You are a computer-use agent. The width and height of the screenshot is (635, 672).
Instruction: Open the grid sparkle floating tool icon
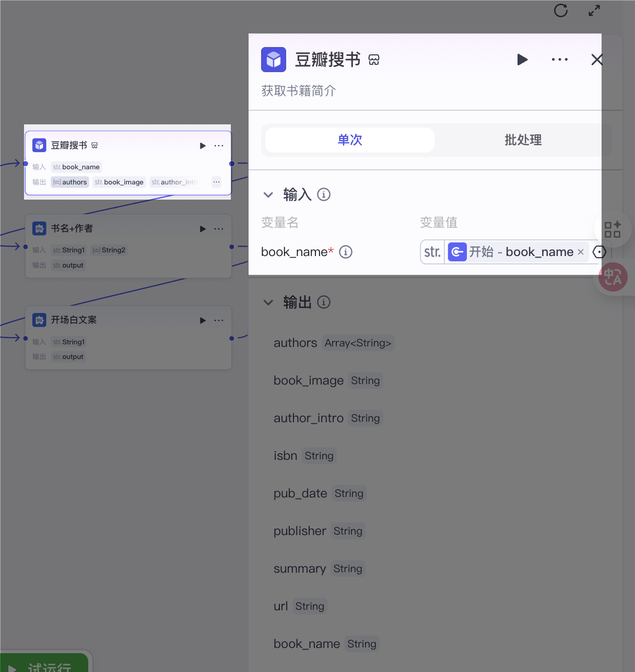pos(613,229)
